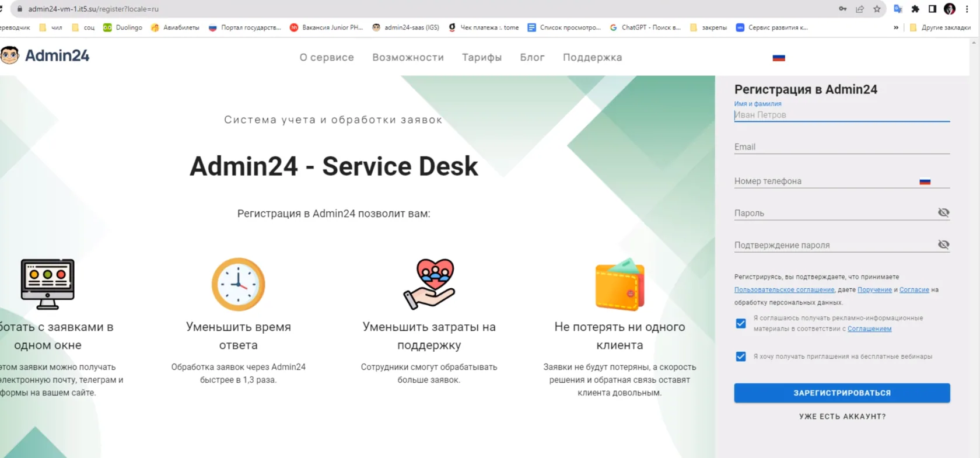
Task: Click the orange wallet icon
Action: [x=619, y=284]
